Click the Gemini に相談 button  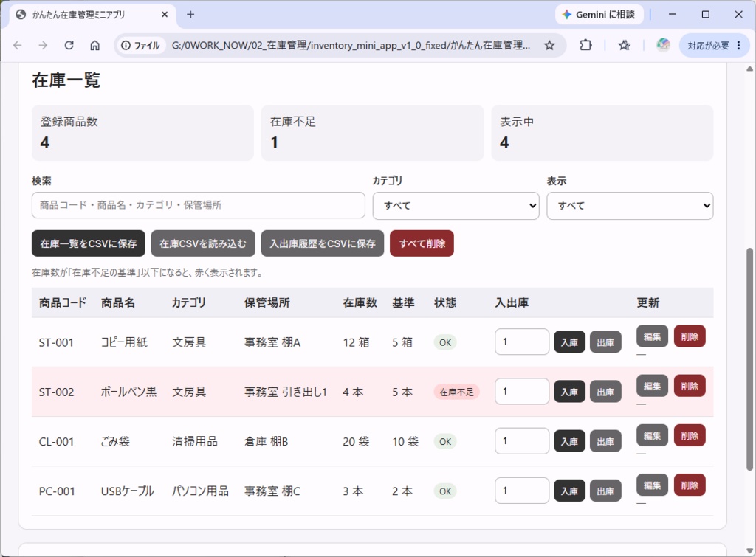click(598, 15)
